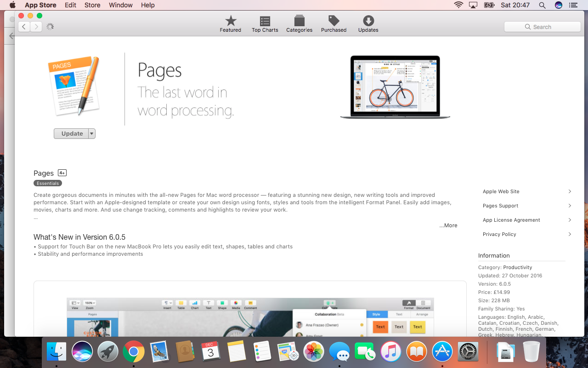Open the Update button dropdown arrow
Screen dimensions: 588x368
tap(92, 133)
